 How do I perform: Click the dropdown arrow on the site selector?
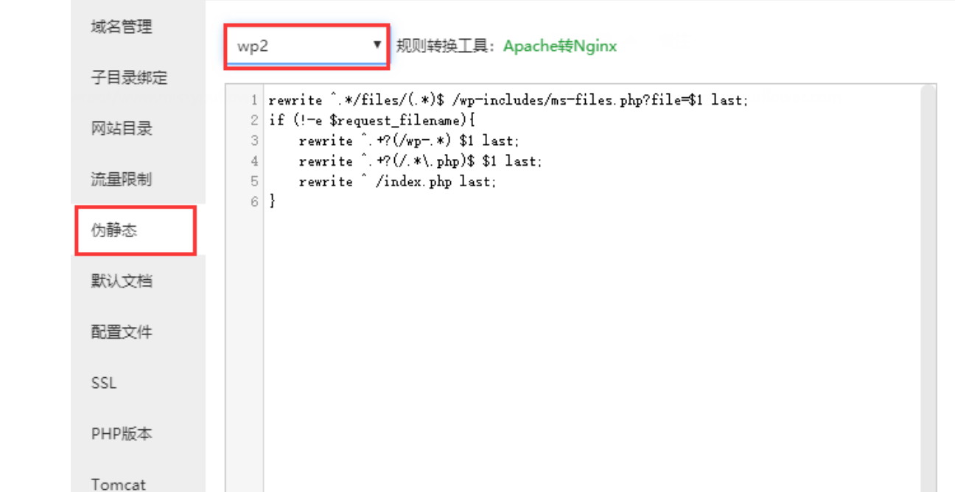379,45
